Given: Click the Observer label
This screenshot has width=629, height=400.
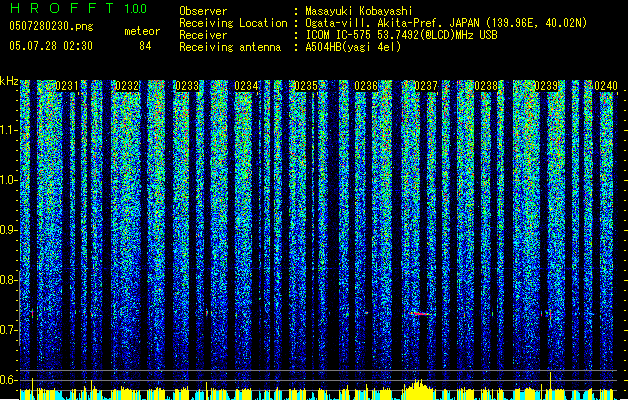Looking at the screenshot, I should [x=203, y=11].
